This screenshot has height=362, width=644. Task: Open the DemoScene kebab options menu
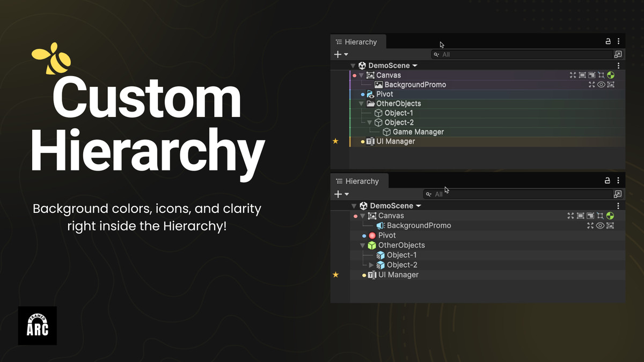click(x=618, y=65)
